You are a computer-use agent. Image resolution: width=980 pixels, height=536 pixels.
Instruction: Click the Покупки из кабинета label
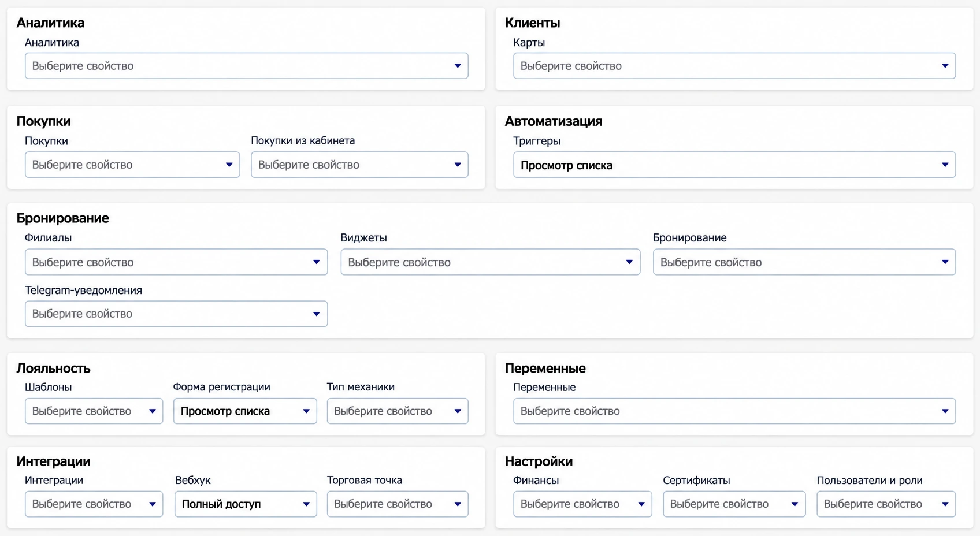pyautogui.click(x=303, y=140)
